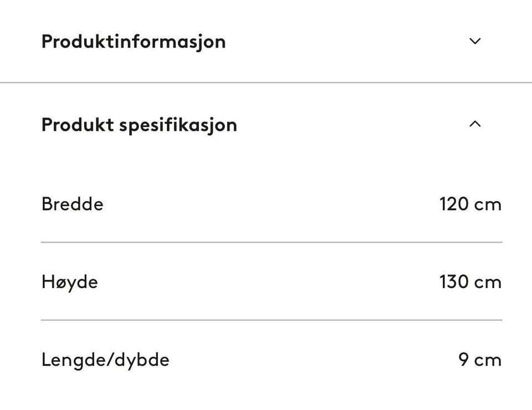This screenshot has height=410, width=532.
Task: Click the number 9 in depth row
Action: click(464, 360)
